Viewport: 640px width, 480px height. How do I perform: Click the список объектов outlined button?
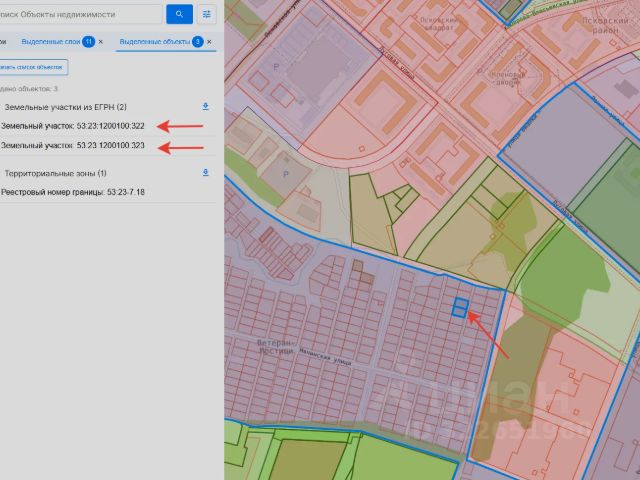click(x=34, y=67)
